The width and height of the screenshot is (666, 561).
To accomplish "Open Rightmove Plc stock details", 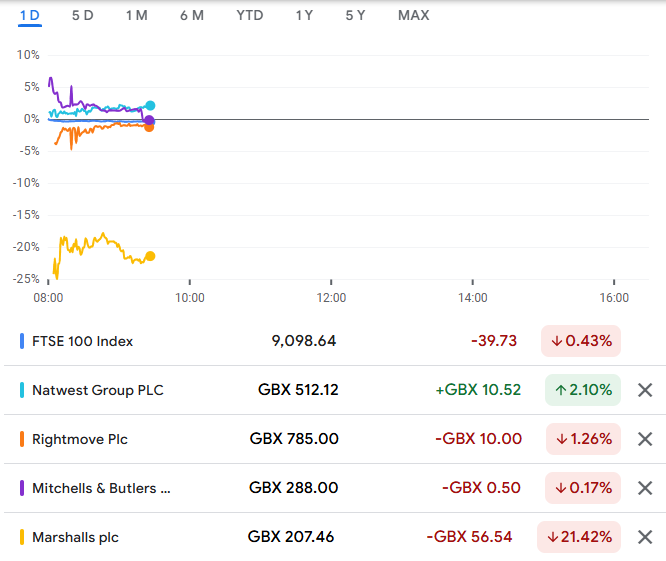I will coord(333,439).
